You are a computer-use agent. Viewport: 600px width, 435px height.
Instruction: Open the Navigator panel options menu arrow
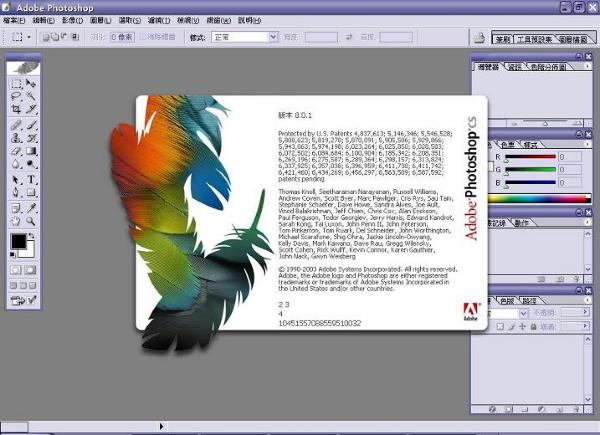(587, 66)
